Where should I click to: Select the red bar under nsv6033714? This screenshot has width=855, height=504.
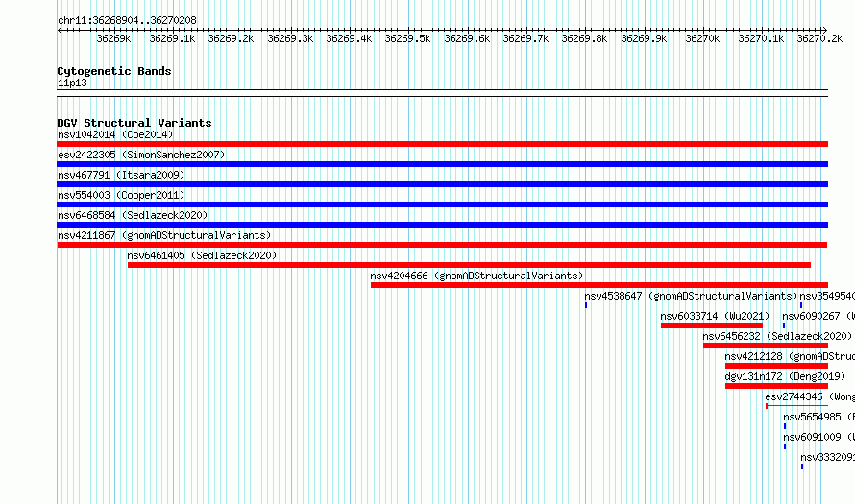coord(712,325)
